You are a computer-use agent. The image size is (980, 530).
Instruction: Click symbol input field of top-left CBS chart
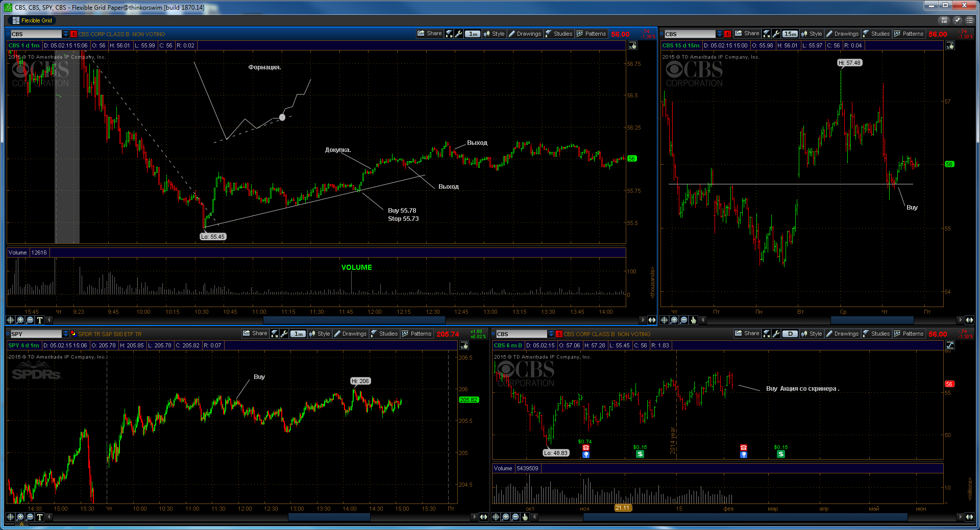click(36, 34)
